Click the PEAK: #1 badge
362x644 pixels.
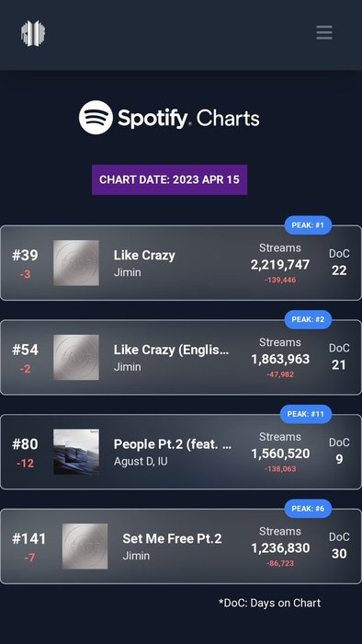coord(308,225)
